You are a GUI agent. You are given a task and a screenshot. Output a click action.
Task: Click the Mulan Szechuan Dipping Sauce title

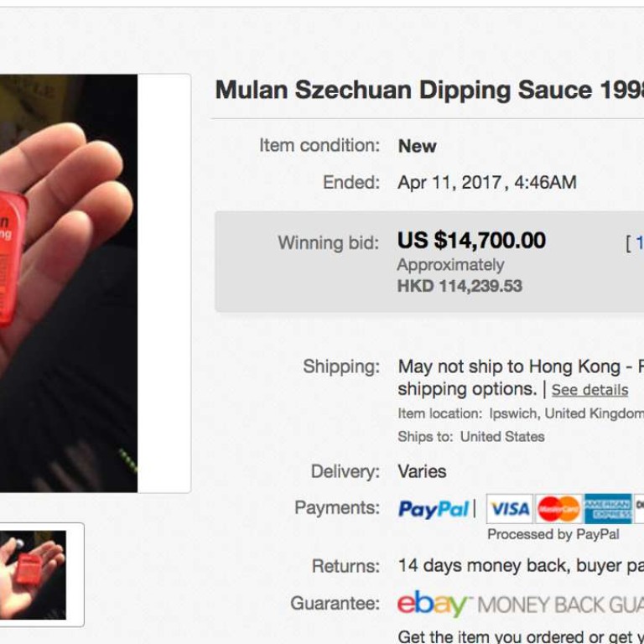[428, 91]
